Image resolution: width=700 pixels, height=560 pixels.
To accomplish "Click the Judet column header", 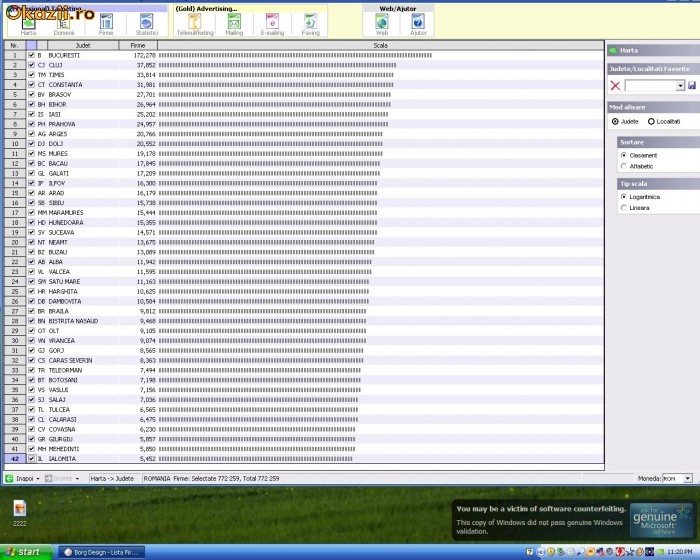I will point(83,45).
